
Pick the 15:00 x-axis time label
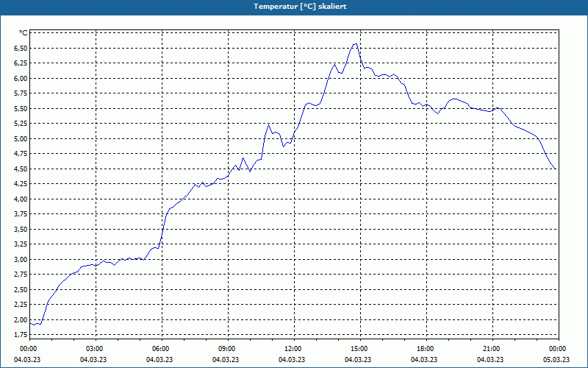[x=359, y=349]
